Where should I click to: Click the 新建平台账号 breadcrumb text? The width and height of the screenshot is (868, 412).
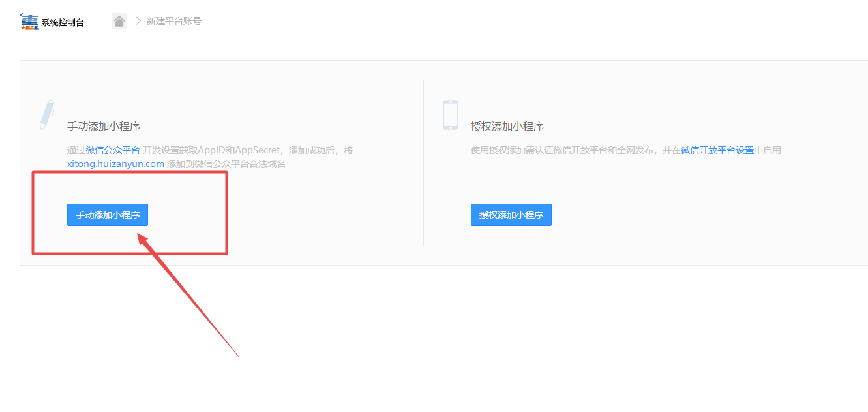(x=174, y=21)
